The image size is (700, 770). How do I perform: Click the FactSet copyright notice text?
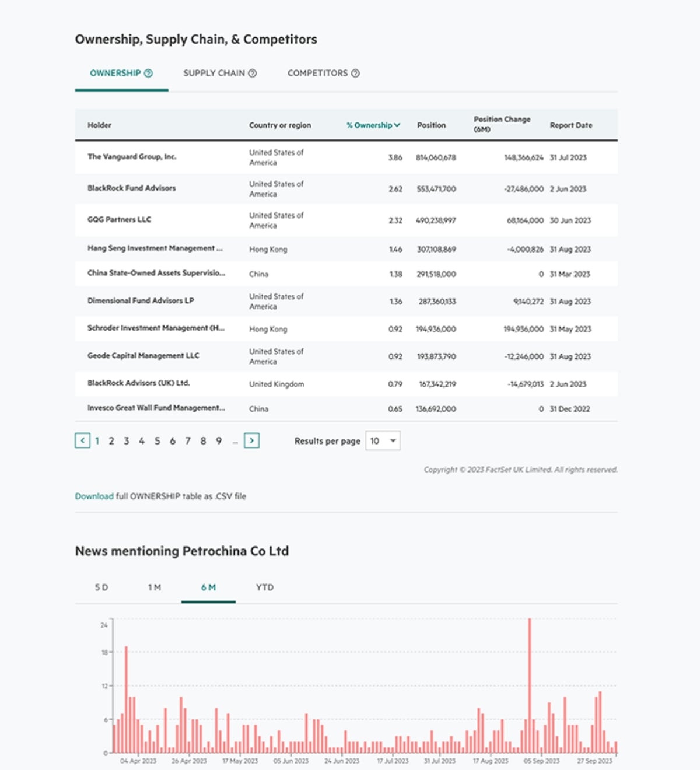point(521,470)
